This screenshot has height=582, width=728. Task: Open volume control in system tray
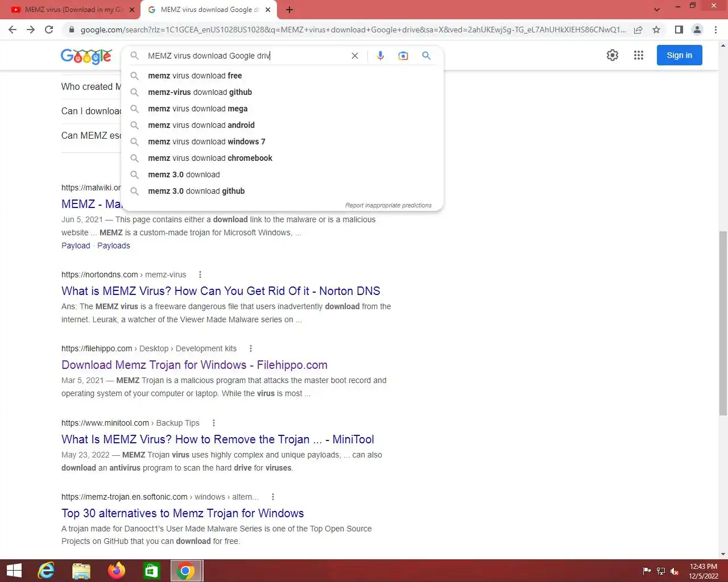coord(675,571)
